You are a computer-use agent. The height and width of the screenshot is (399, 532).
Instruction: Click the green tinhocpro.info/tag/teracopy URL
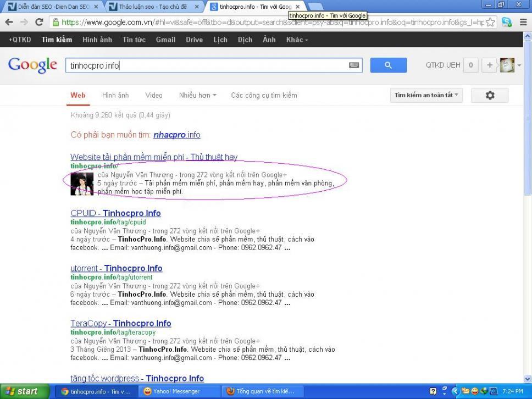click(x=113, y=332)
